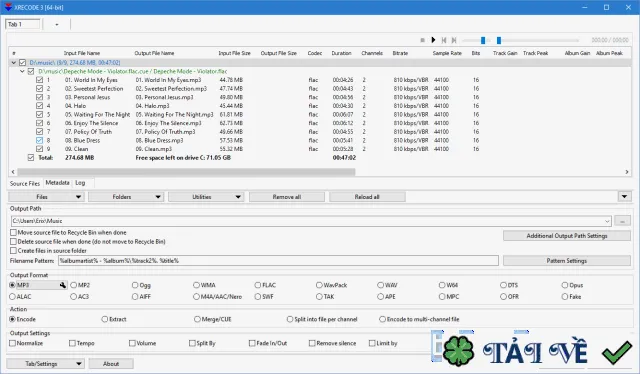Skip to previous track icon
This screenshot has width=640, height=374.
444,40
